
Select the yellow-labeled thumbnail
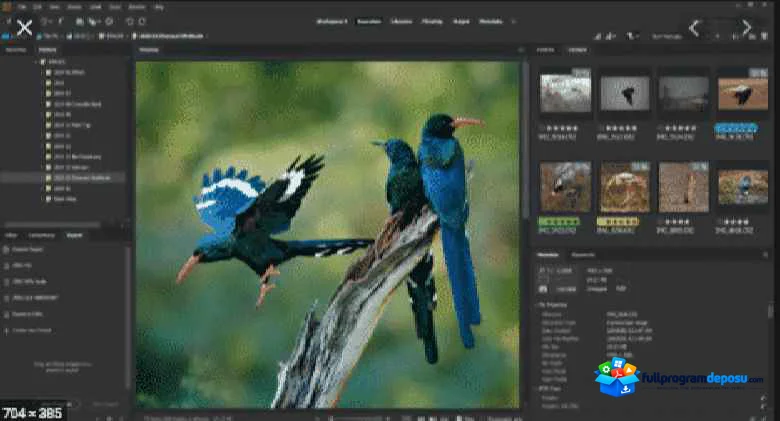point(624,187)
